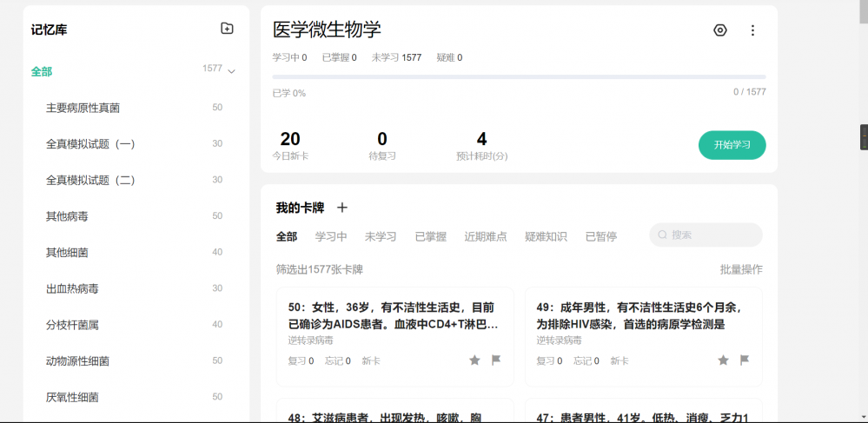The image size is (868, 423).
Task: Click the 记忆库 sidebar heading
Action: coord(50,30)
